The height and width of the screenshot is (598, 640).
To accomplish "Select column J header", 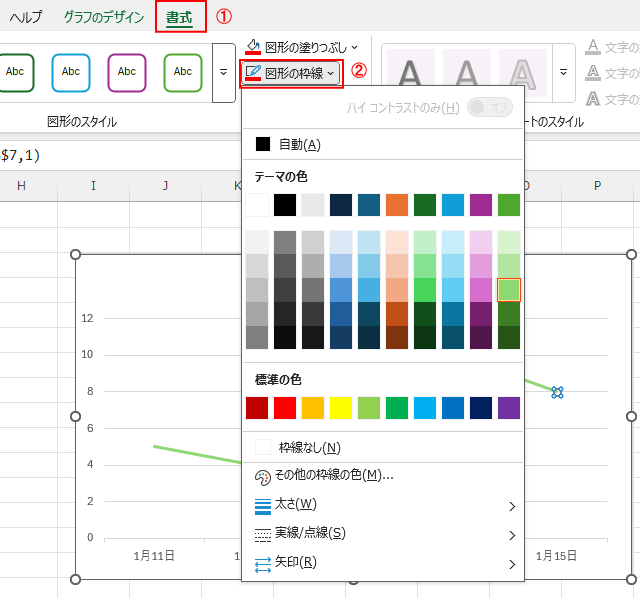I will pyautogui.click(x=165, y=186).
